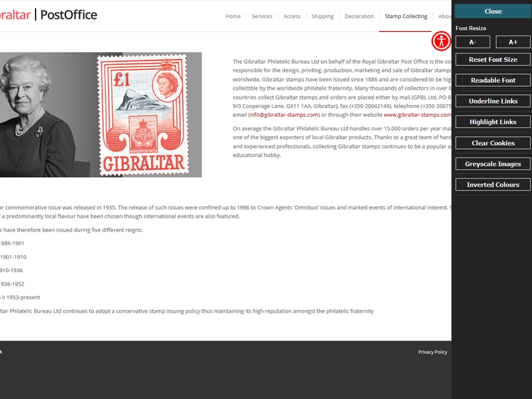Screen dimensions: 532x399
Task: Click the info@gibraltar-stamps.com email link
Action: pos(284,115)
